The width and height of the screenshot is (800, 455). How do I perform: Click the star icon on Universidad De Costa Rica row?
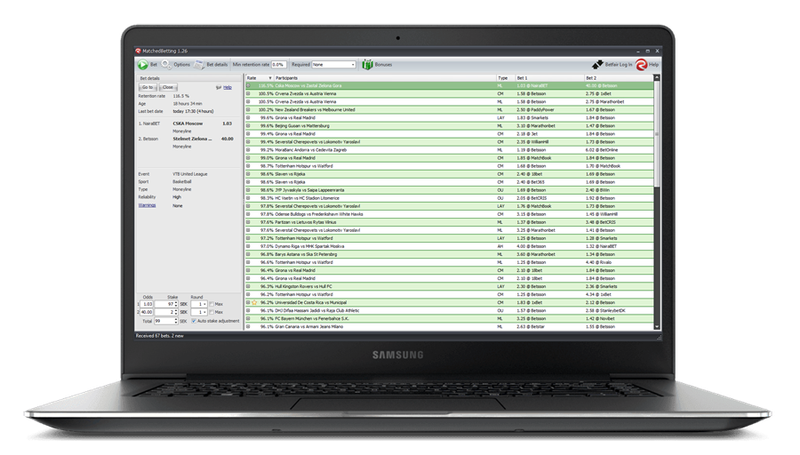click(x=255, y=302)
